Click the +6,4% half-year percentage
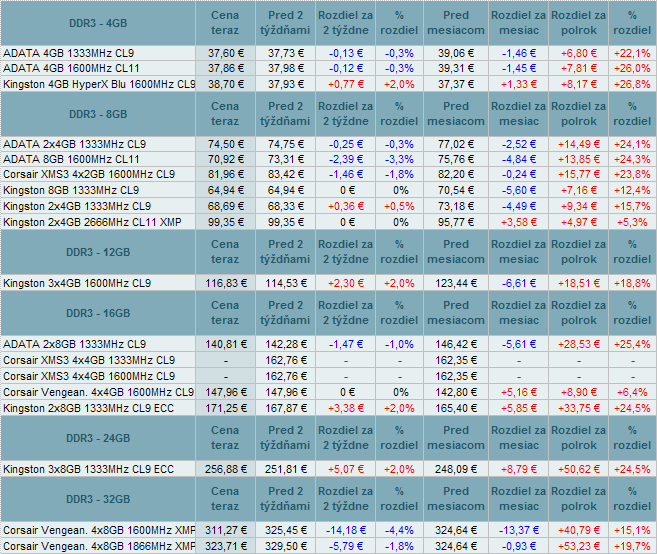 pyautogui.click(x=632, y=392)
